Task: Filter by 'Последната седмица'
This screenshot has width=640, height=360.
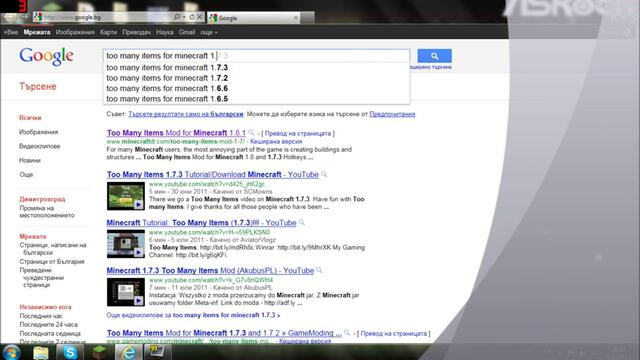Action: 50,333
